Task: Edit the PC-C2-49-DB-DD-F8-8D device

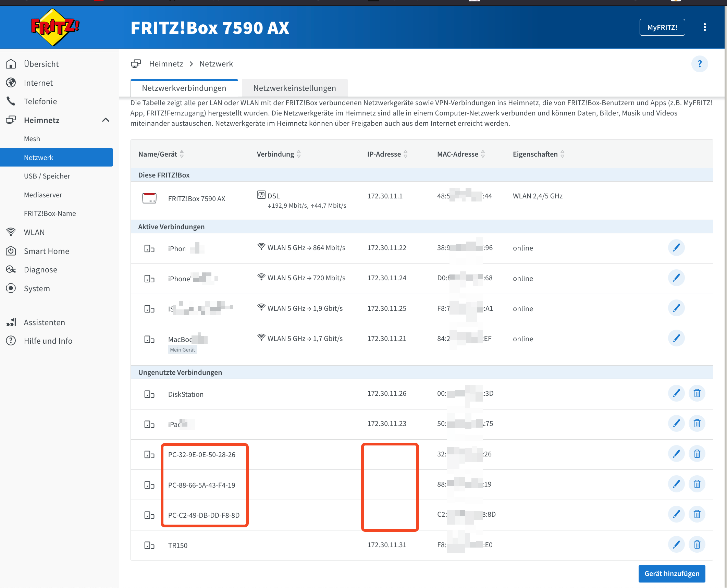Action: (676, 514)
